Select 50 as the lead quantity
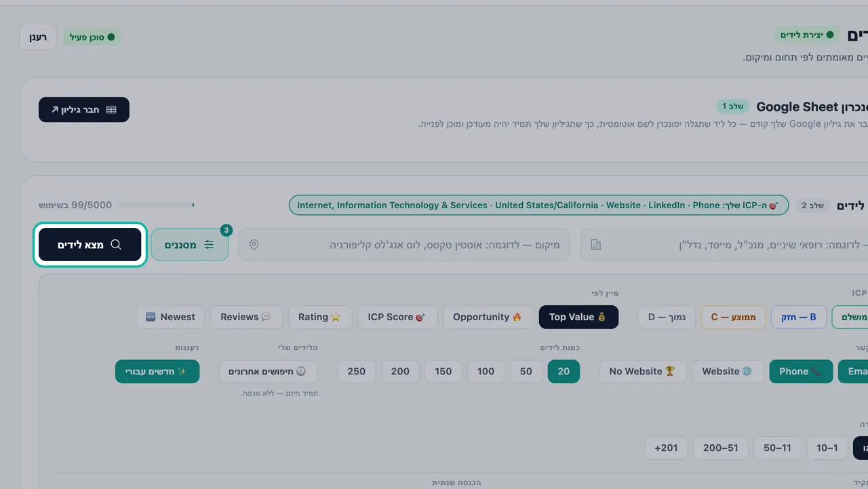 526,372
